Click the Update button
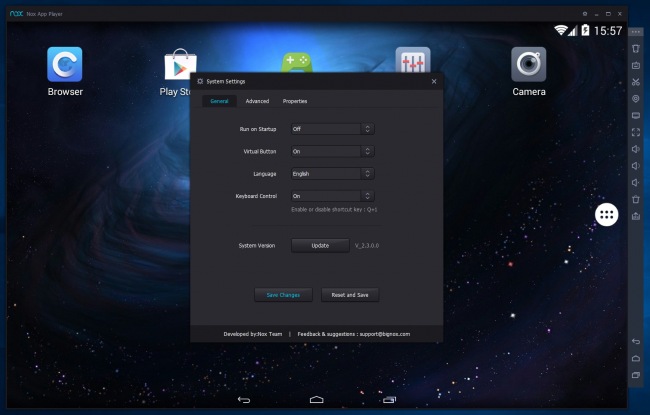Viewport: 650px width, 415px height. point(320,245)
